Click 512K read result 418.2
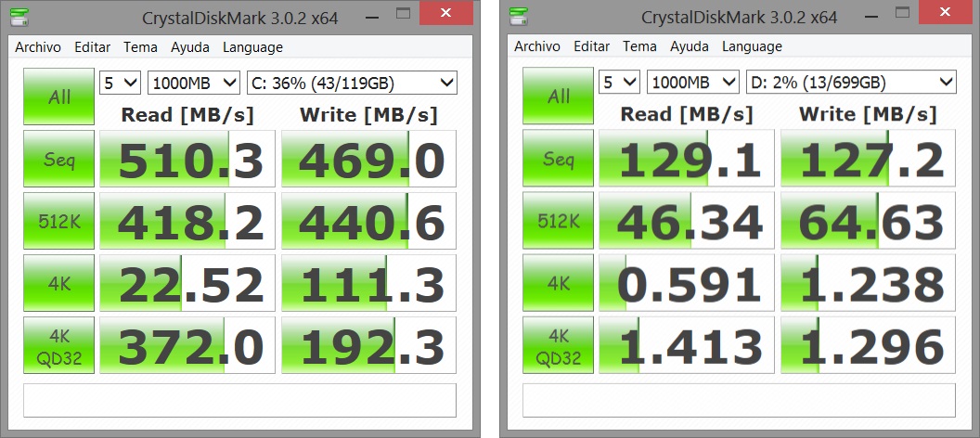The image size is (980, 438). click(x=187, y=221)
